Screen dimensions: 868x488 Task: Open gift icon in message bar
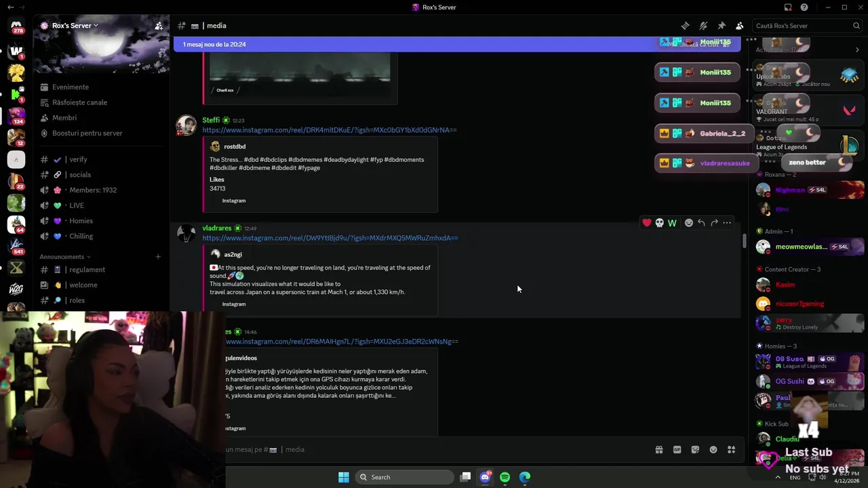coord(658,449)
